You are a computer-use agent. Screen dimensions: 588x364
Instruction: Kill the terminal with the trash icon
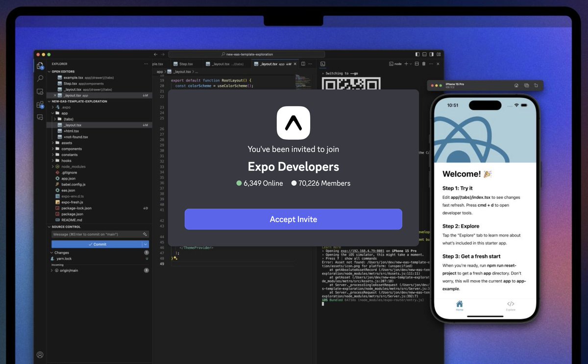(424, 64)
